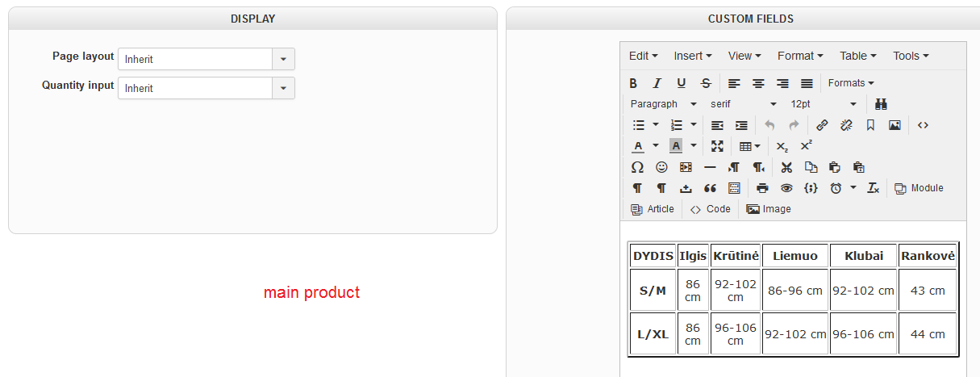Apply subscript formatting
This screenshot has width=980, height=377.
coord(782,146)
